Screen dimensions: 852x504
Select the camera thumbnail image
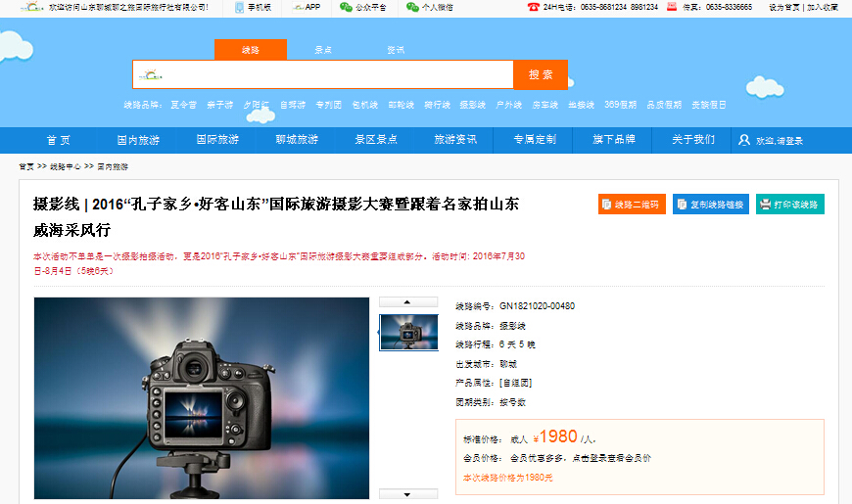pyautogui.click(x=408, y=332)
